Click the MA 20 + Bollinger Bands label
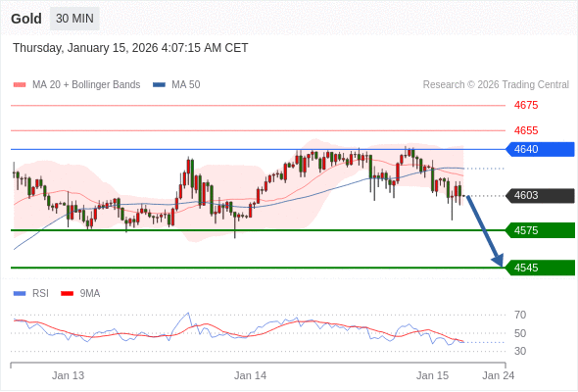Image resolution: width=578 pixels, height=392 pixels. (86, 85)
